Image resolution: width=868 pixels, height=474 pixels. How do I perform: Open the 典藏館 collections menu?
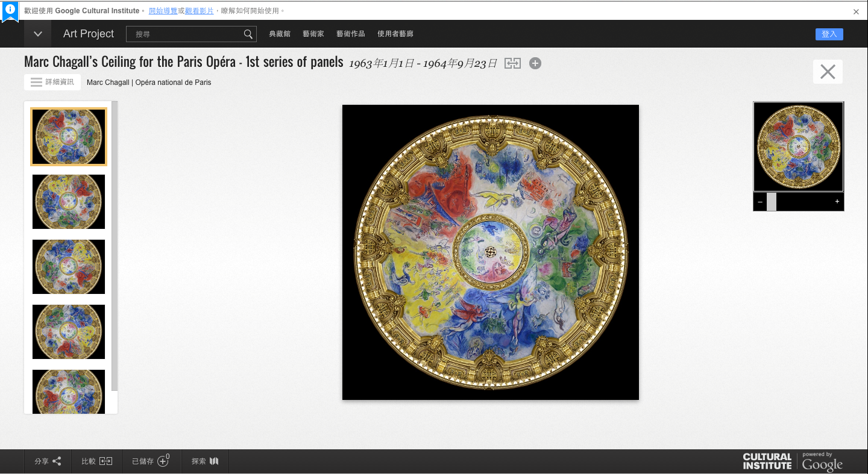click(x=280, y=34)
